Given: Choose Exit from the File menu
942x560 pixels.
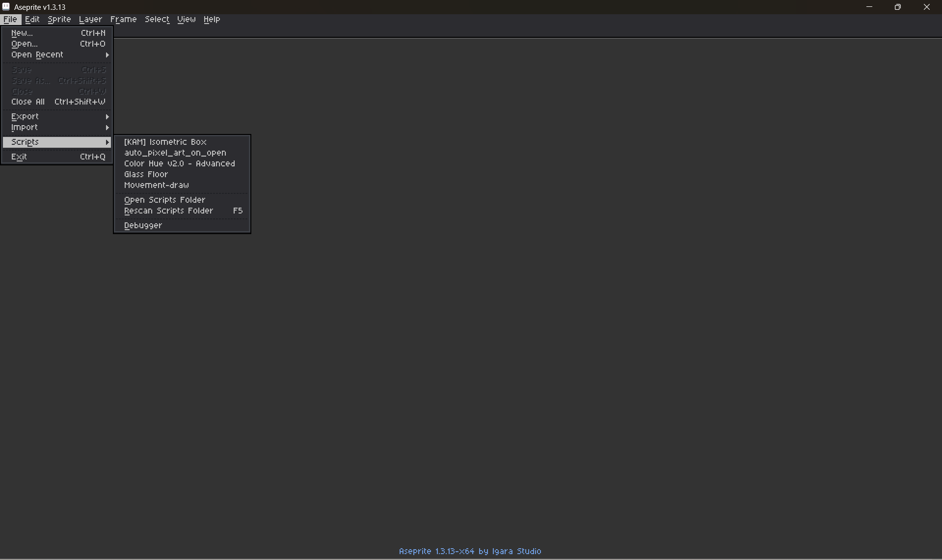Looking at the screenshot, I should coord(57,157).
